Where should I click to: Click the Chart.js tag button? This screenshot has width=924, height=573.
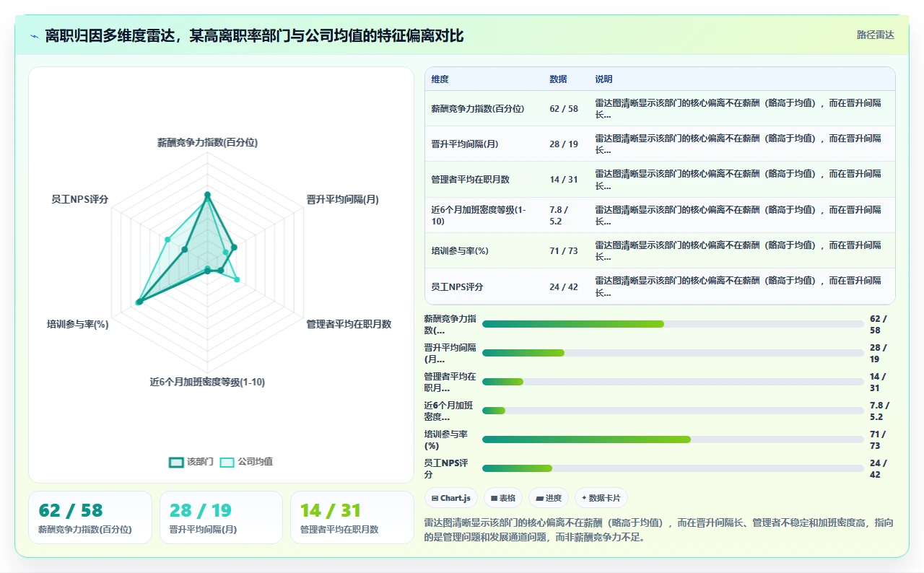[x=451, y=498]
